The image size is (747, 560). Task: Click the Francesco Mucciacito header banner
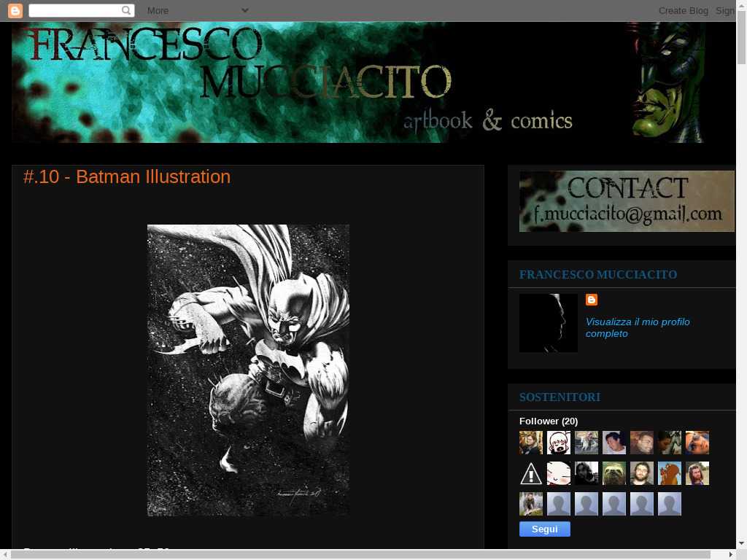357,82
